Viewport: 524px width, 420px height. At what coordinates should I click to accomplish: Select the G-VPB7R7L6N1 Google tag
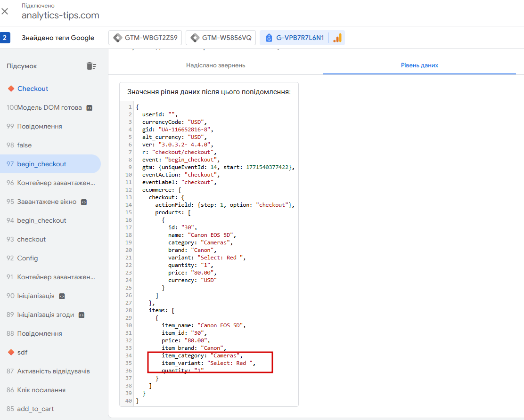295,38
